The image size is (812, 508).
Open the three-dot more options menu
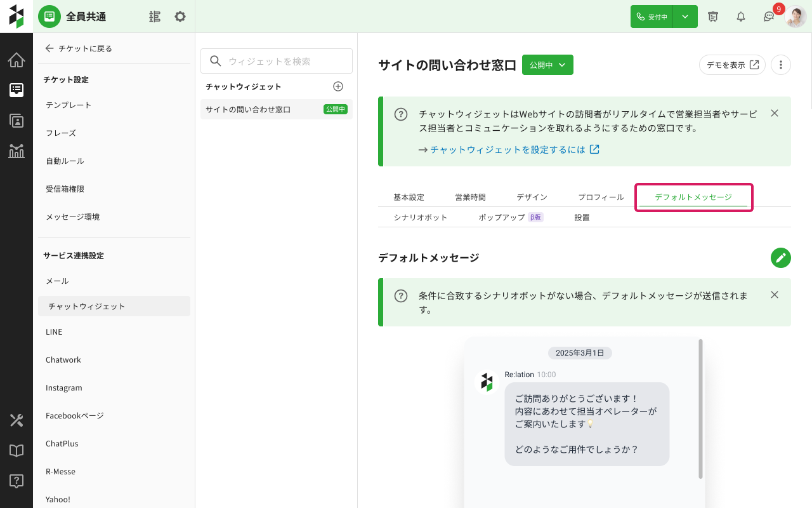pos(781,65)
